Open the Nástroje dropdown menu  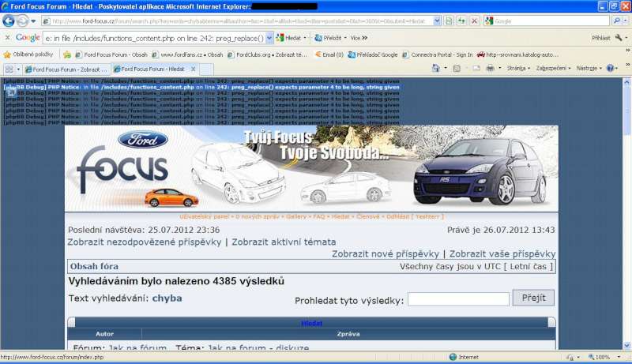tap(589, 69)
